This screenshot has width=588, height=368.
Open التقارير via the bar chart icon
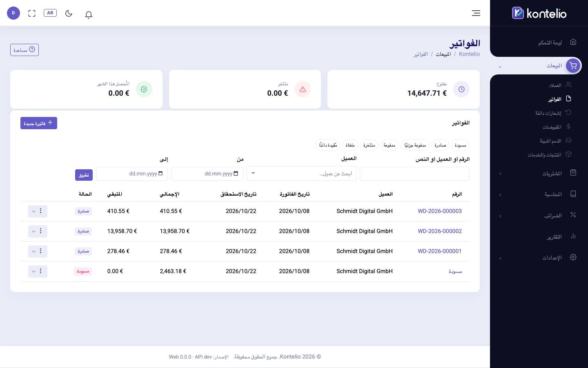point(573,236)
